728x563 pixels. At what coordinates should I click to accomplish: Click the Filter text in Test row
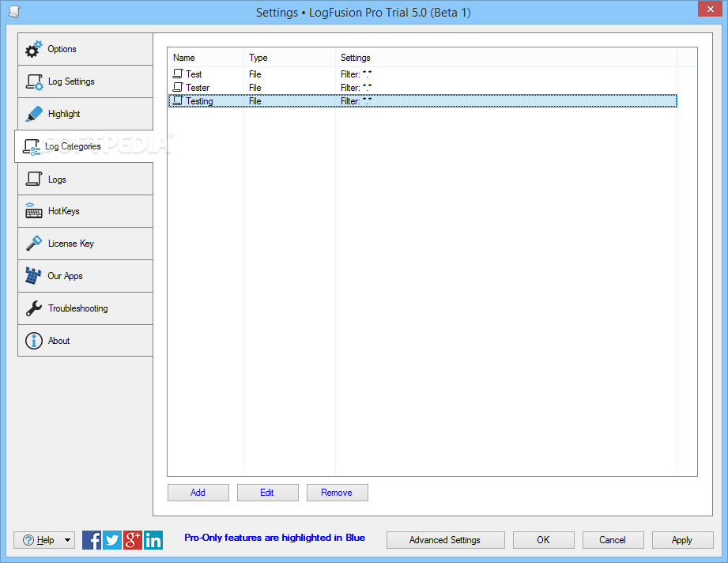(356, 74)
